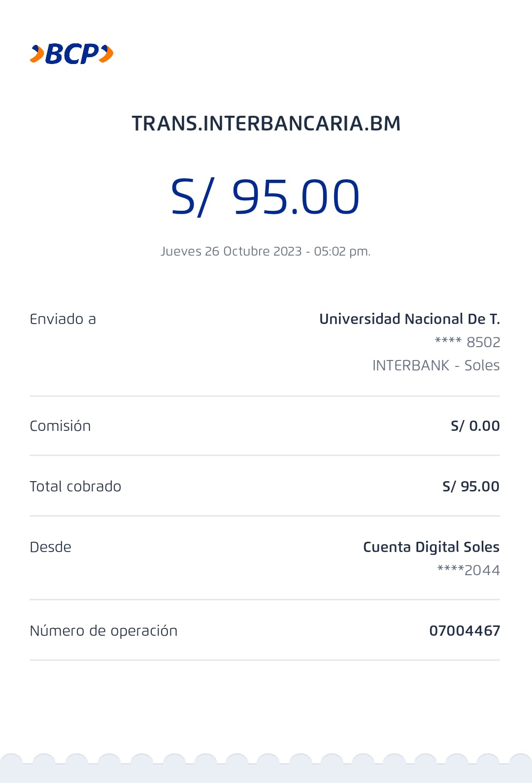532x783 pixels.
Task: Click the 'Número de operación' label
Action: [x=103, y=631]
